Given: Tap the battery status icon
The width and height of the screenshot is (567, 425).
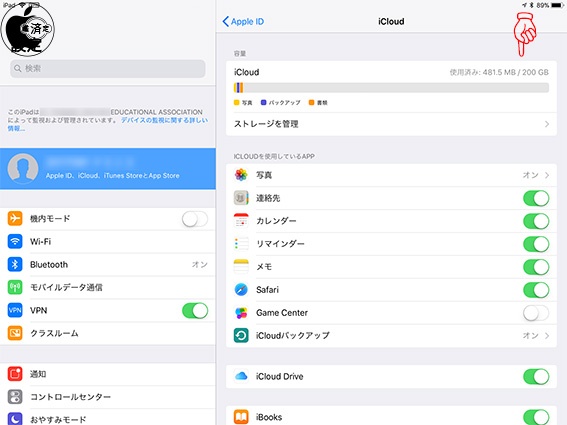Looking at the screenshot, I should tap(557, 5).
